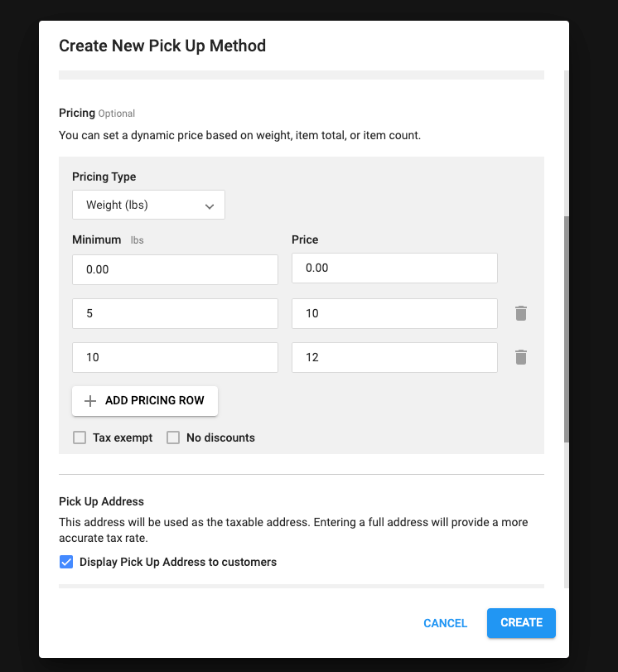This screenshot has height=672, width=618.
Task: Click the Display Pick Up Address label text
Action: 178,562
